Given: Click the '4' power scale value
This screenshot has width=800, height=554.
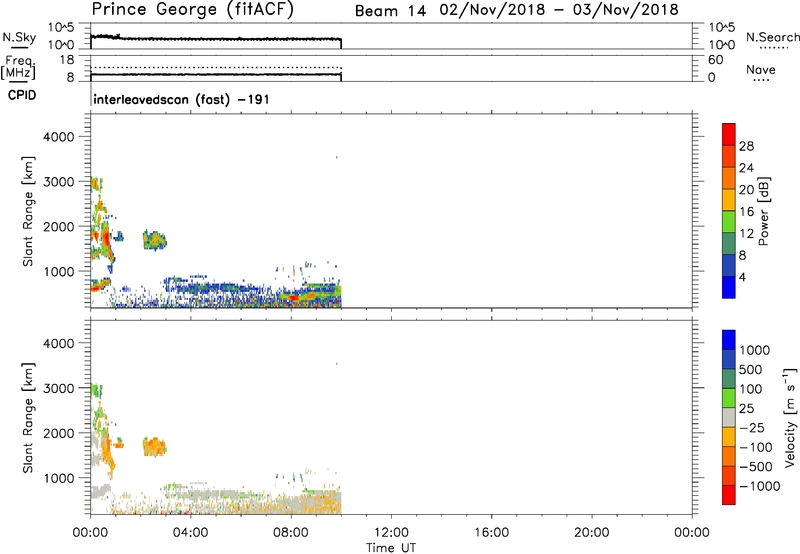Looking at the screenshot, I should 742,277.
